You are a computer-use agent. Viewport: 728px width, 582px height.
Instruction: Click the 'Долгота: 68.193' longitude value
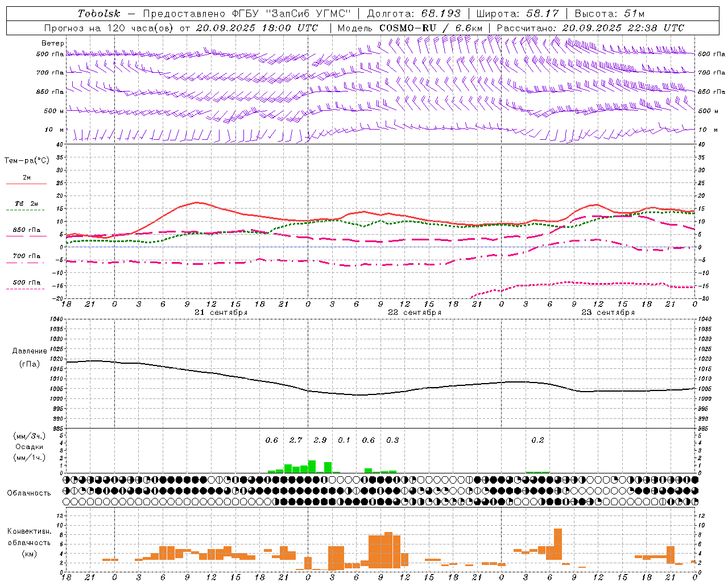click(413, 14)
